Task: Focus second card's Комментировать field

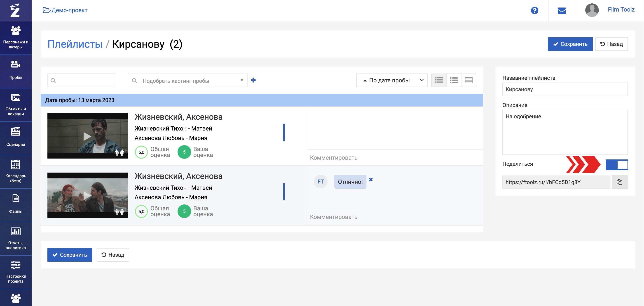Action: pyautogui.click(x=395, y=217)
